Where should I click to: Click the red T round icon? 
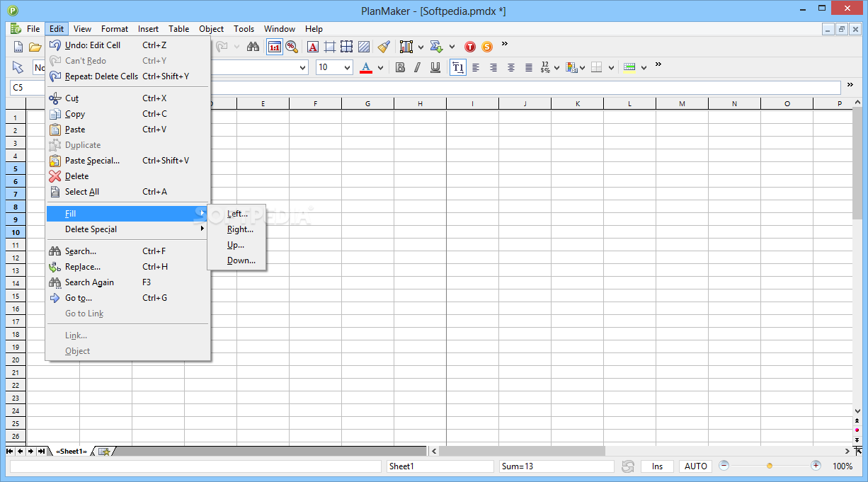[470, 47]
